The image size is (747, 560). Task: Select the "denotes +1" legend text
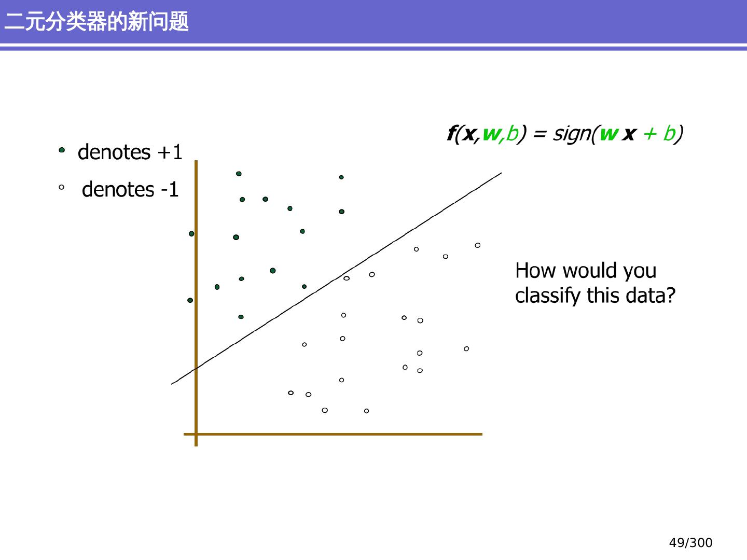tap(130, 152)
